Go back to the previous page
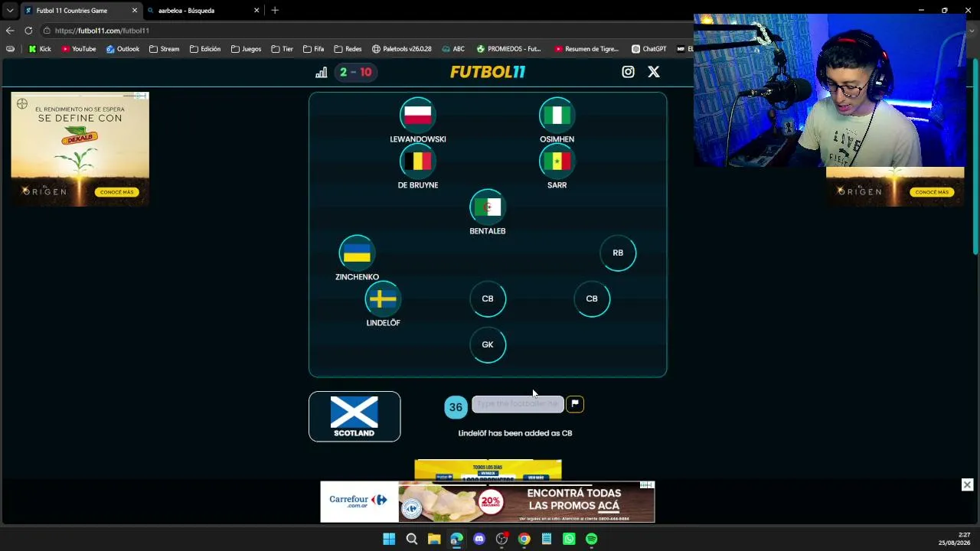Image resolution: width=980 pixels, height=551 pixels. pyautogui.click(x=9, y=31)
